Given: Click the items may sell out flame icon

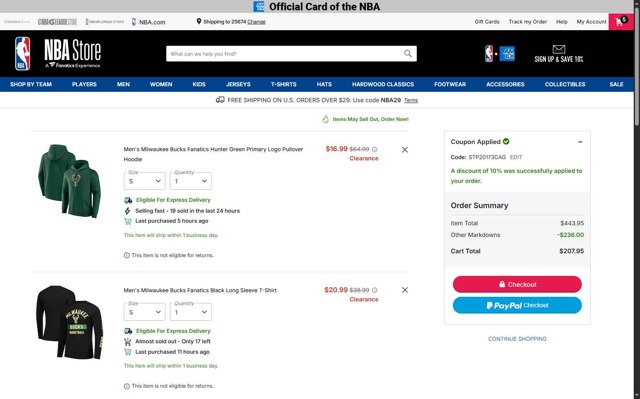Looking at the screenshot, I should tap(325, 119).
